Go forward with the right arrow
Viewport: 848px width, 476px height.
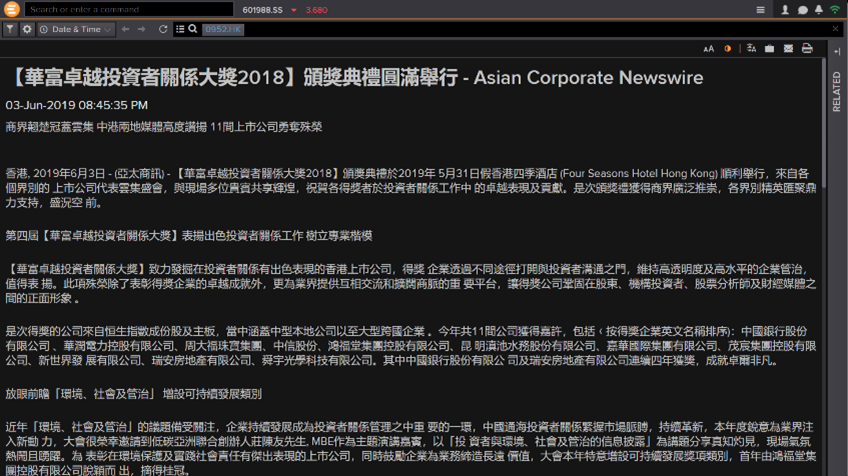[x=142, y=29]
